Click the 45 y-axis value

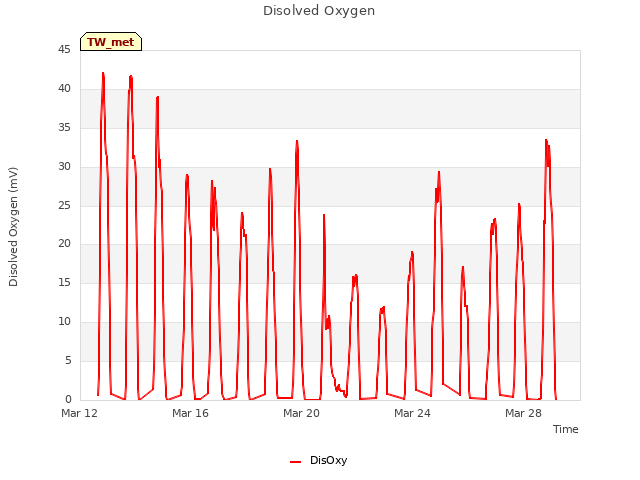(x=64, y=50)
